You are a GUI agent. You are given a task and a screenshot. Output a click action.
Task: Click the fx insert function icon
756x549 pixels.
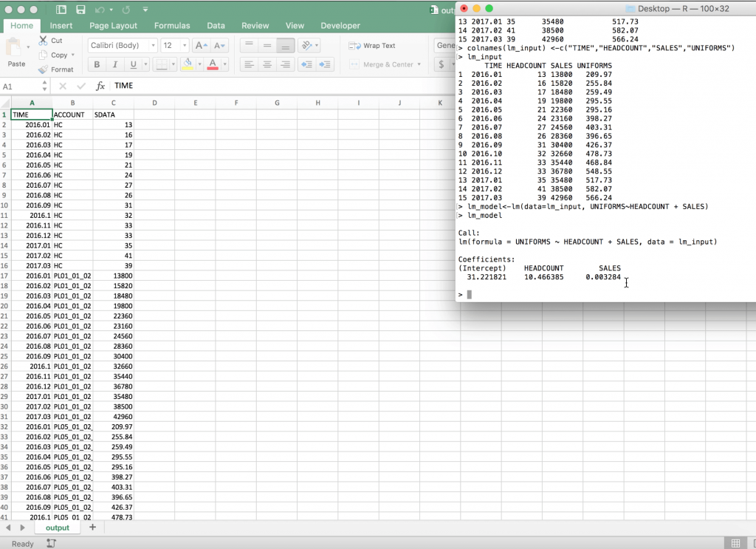pos(100,86)
